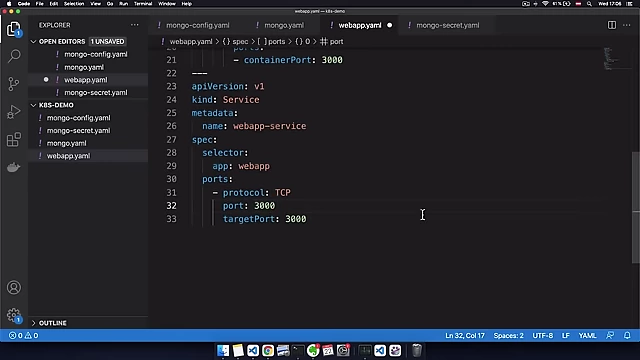The image size is (640, 360).
Task: Open the File menu
Action: coord(40,4)
